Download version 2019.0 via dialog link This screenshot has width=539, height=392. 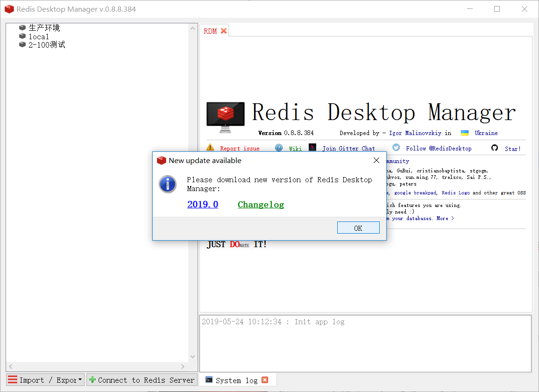(203, 205)
